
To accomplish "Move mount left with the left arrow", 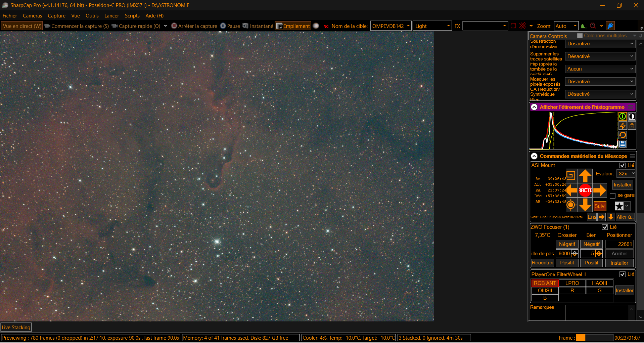I will (571, 190).
